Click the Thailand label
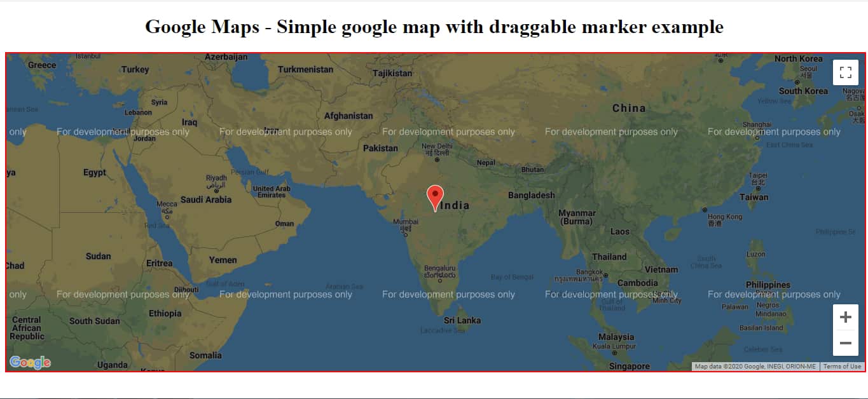 pos(609,257)
